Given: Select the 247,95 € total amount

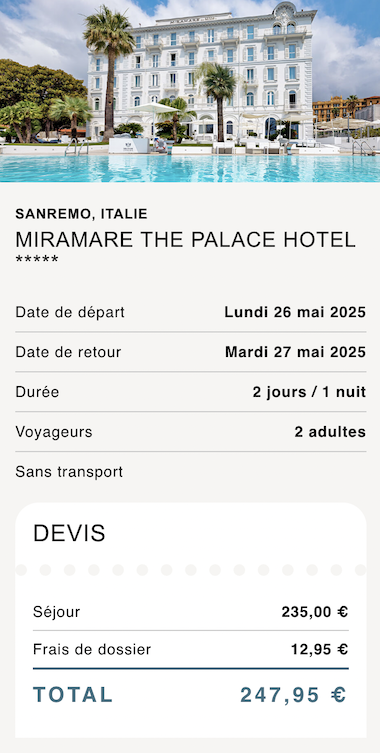Looking at the screenshot, I should click(x=294, y=695).
